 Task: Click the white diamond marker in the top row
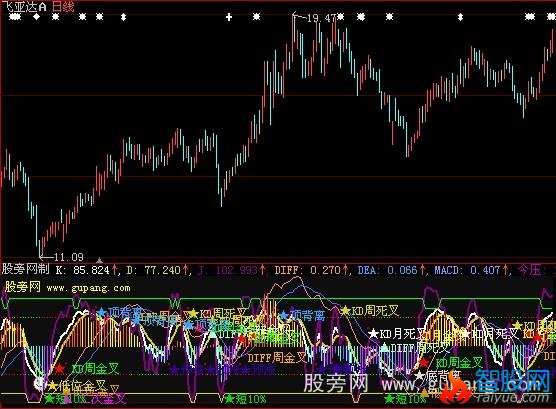coord(37,16)
